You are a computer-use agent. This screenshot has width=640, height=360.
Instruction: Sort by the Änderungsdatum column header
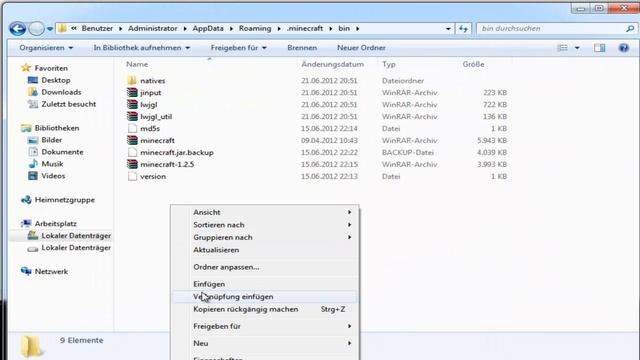pyautogui.click(x=333, y=64)
